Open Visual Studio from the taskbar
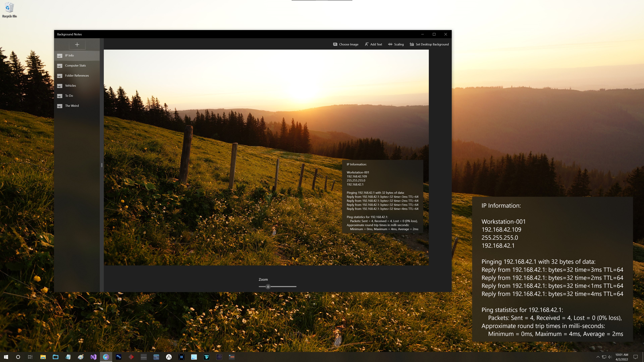This screenshot has width=644, height=362. (93, 357)
